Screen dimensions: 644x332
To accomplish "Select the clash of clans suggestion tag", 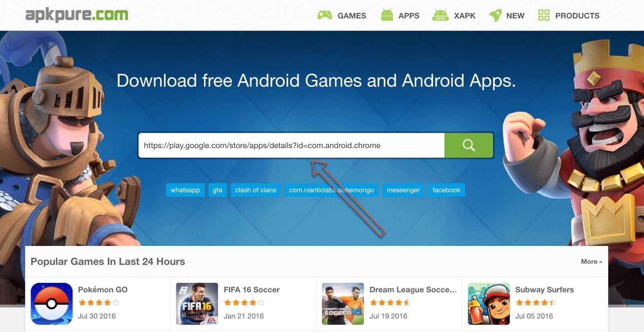I will coord(256,190).
